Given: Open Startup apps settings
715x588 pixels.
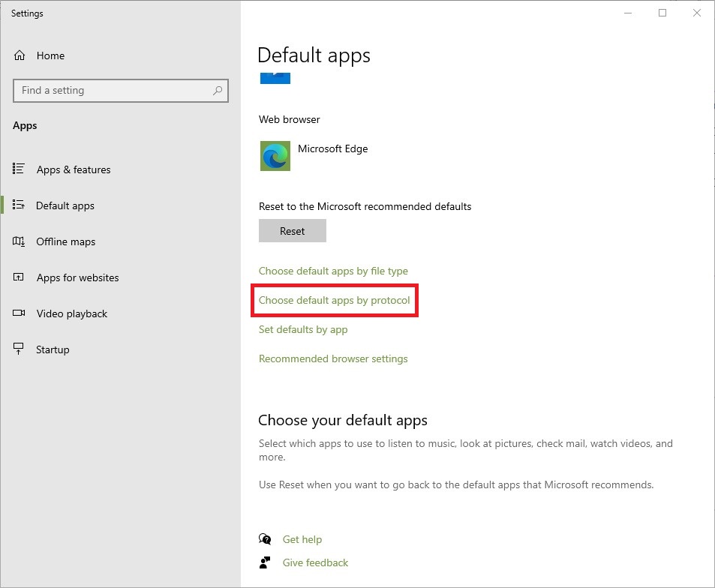Looking at the screenshot, I should coord(53,349).
